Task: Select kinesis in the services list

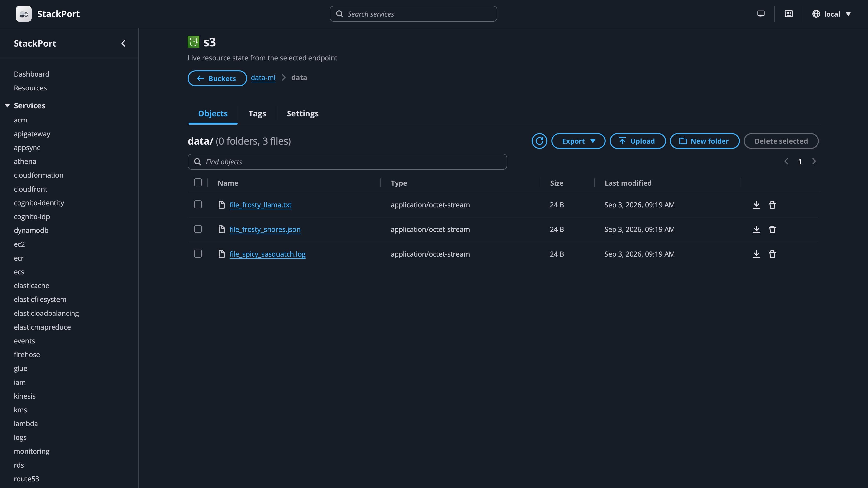Action: tap(25, 396)
